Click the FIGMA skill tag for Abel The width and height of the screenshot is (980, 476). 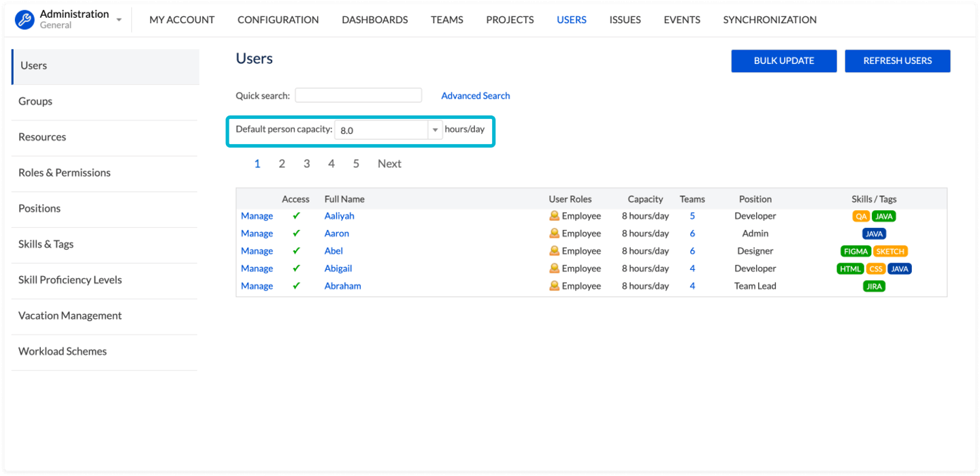[855, 251]
